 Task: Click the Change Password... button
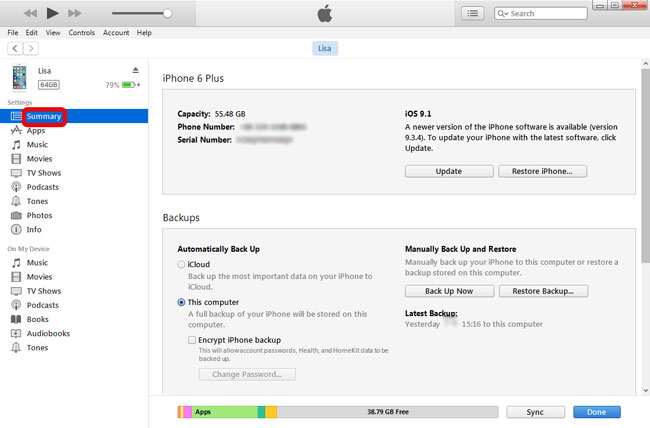click(x=247, y=374)
